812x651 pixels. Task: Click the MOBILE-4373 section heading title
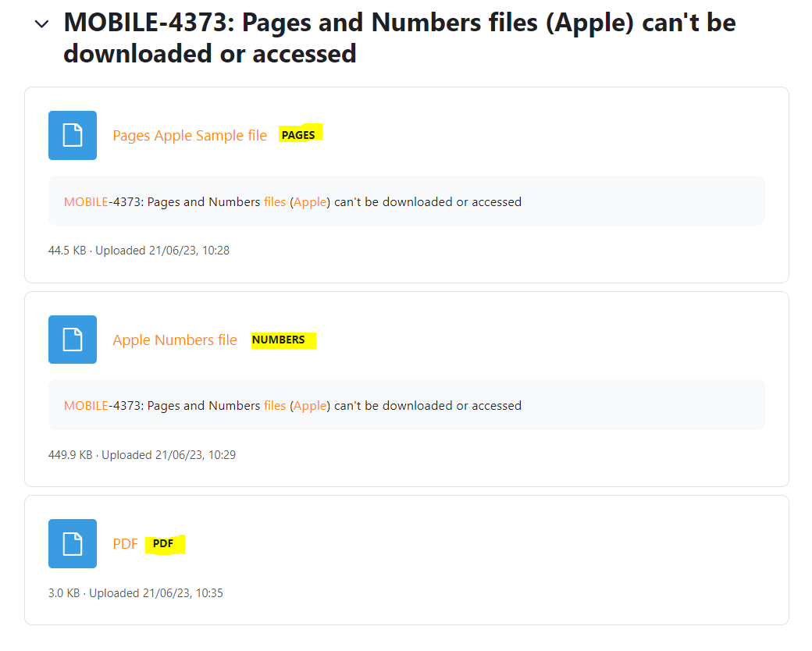(399, 37)
